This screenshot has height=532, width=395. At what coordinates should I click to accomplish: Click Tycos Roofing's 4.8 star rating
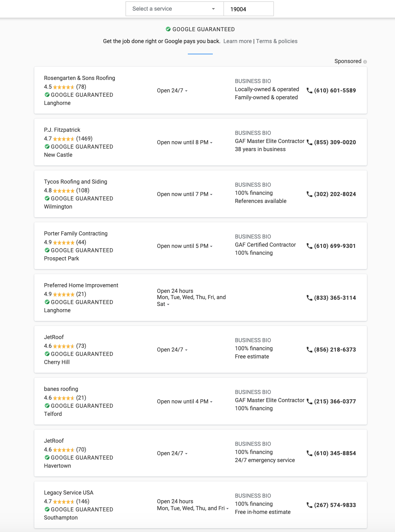(x=64, y=190)
